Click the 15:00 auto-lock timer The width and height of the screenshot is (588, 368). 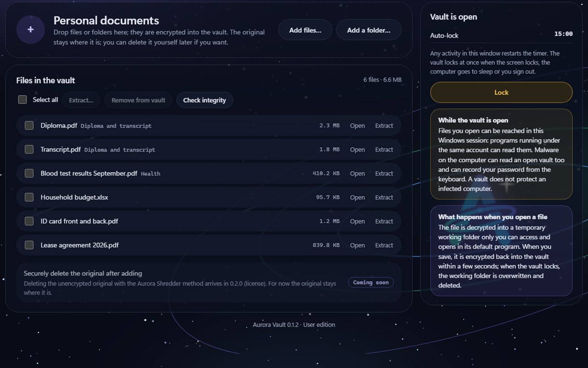[x=564, y=34]
